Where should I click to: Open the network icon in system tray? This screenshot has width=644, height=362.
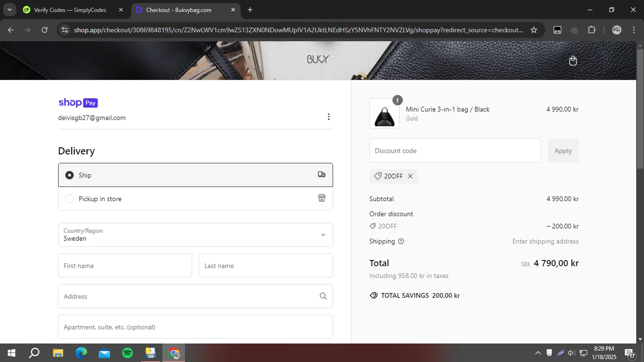coord(583,353)
